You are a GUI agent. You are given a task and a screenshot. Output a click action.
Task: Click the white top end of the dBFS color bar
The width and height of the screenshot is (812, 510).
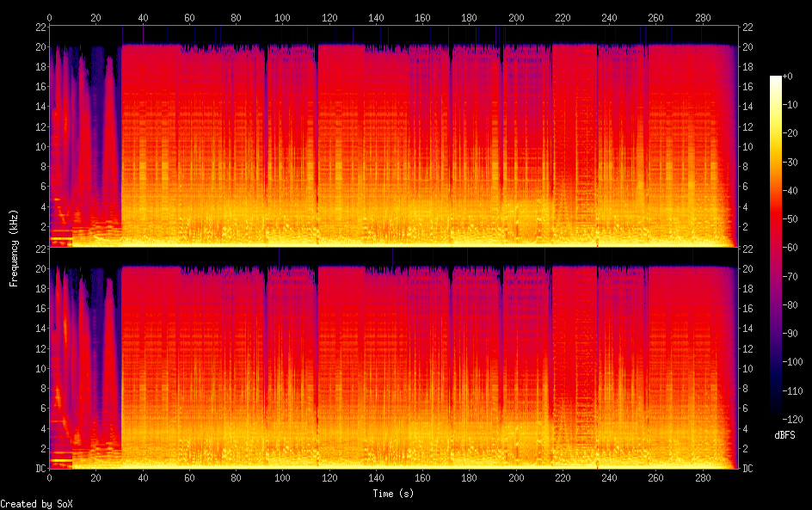pyautogui.click(x=776, y=79)
